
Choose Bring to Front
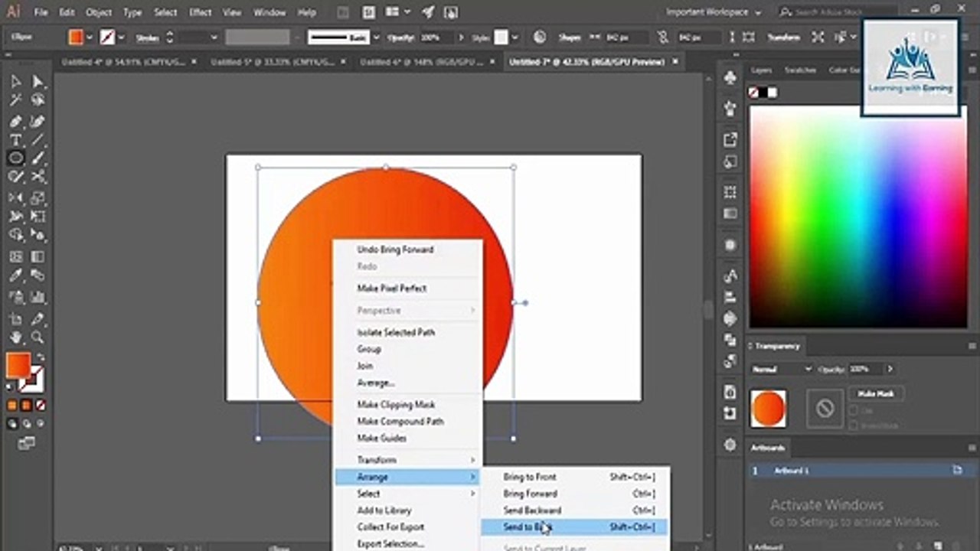574,477
